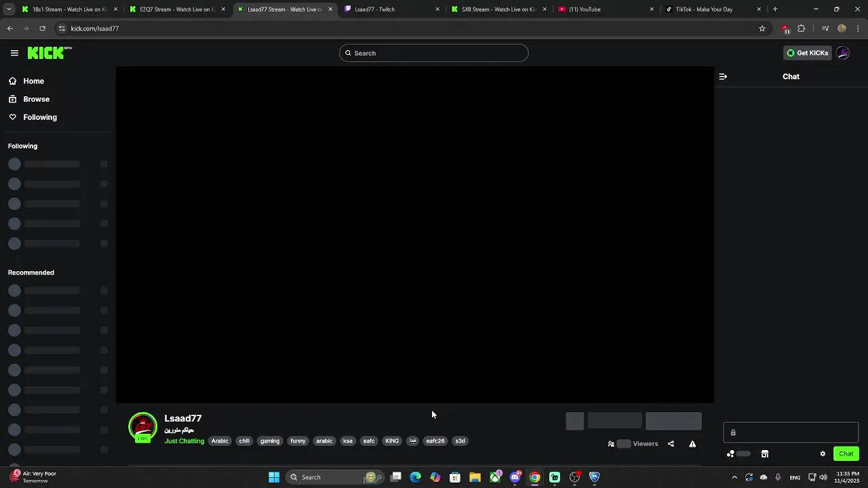Open Discord from the taskbar
This screenshot has height=488, width=868.
515,477
